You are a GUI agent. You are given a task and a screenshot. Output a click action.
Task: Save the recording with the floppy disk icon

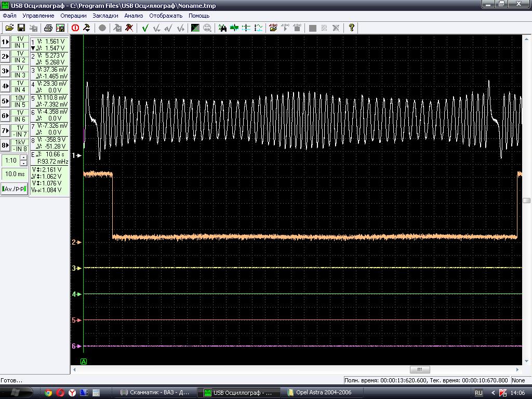click(x=21, y=28)
